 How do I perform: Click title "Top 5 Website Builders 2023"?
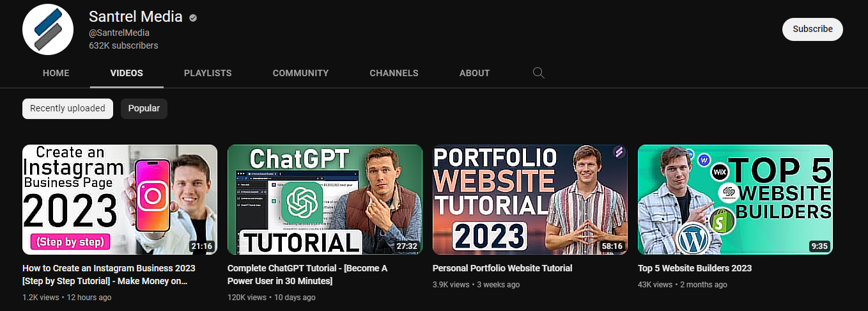click(x=695, y=268)
